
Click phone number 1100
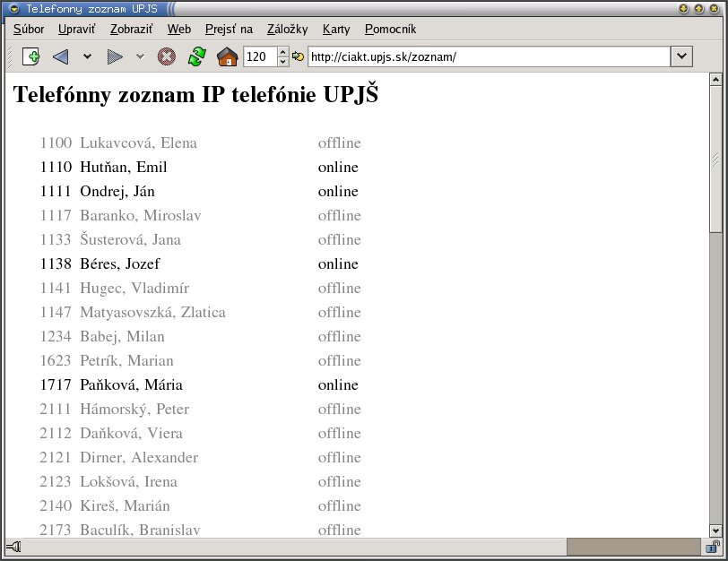(x=56, y=142)
